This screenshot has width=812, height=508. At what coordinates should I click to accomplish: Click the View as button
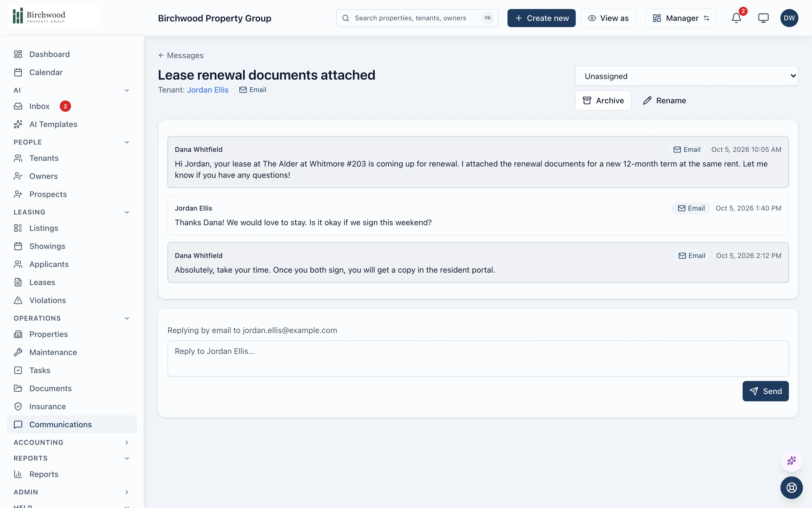point(608,18)
